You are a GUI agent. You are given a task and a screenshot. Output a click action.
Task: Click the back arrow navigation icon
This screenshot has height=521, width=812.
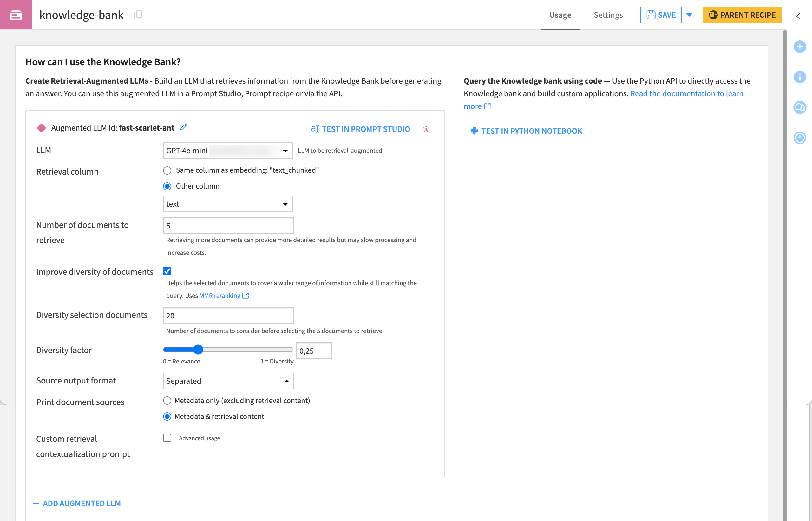[x=799, y=15]
